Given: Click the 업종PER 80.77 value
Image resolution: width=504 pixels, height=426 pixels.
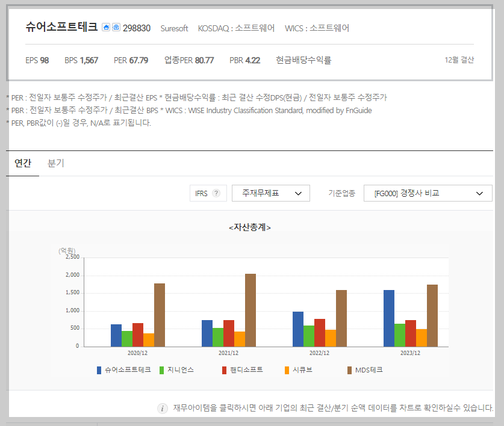Looking at the screenshot, I should [x=189, y=60].
